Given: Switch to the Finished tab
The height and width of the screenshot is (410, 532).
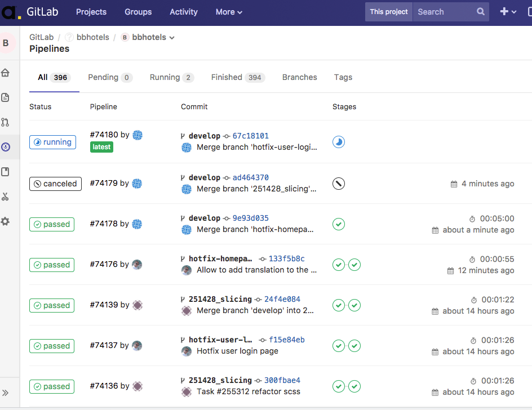Looking at the screenshot, I should (x=238, y=77).
